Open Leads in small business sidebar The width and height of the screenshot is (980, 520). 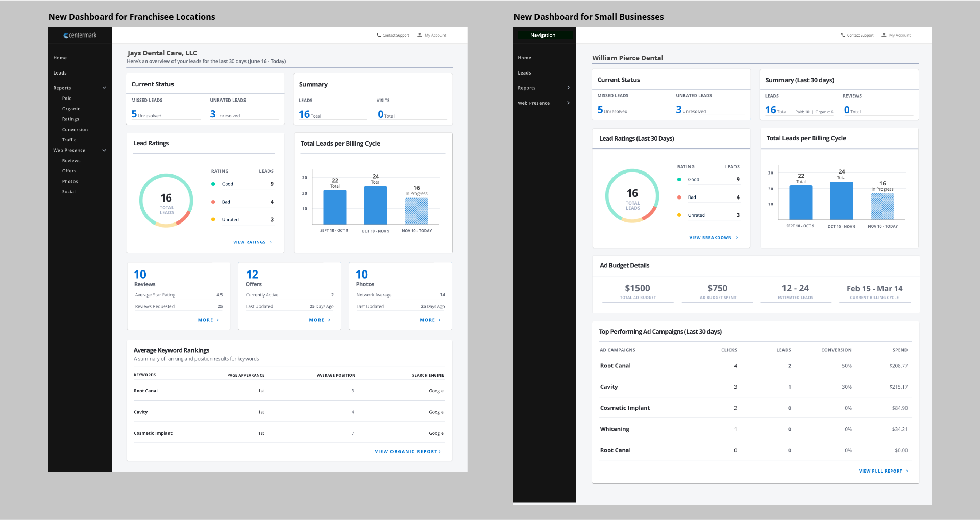(x=525, y=73)
